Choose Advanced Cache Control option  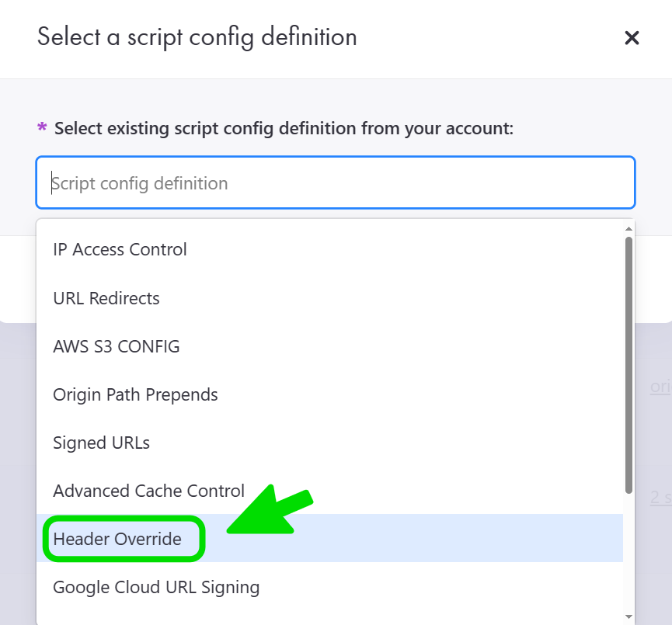pyautogui.click(x=148, y=491)
